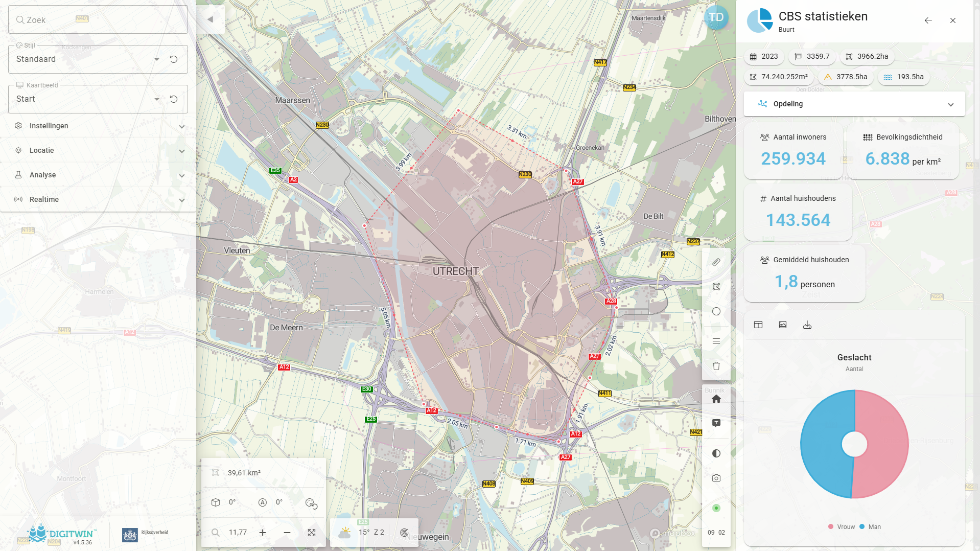Viewport: 980px width, 551px height.
Task: Click the zoom in plus button
Action: click(x=263, y=533)
